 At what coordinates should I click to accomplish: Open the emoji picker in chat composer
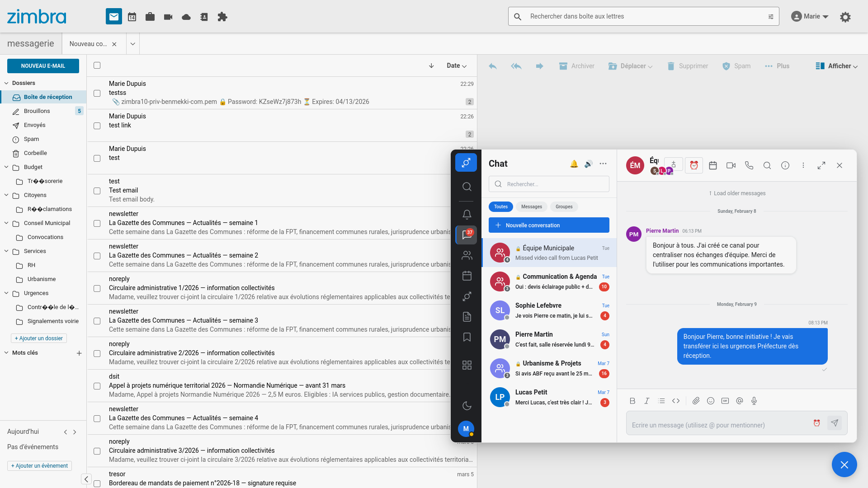point(710,401)
